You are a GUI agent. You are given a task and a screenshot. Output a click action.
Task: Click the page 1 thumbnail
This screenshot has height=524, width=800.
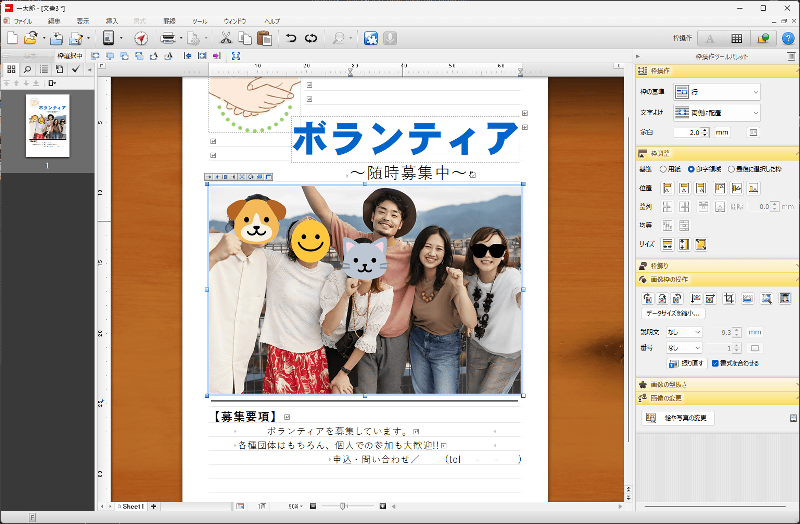tap(46, 127)
